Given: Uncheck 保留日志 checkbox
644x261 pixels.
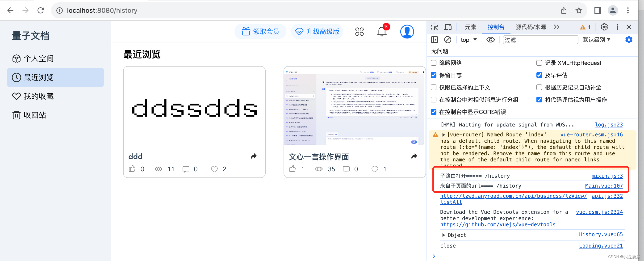Looking at the screenshot, I should pyautogui.click(x=434, y=75).
